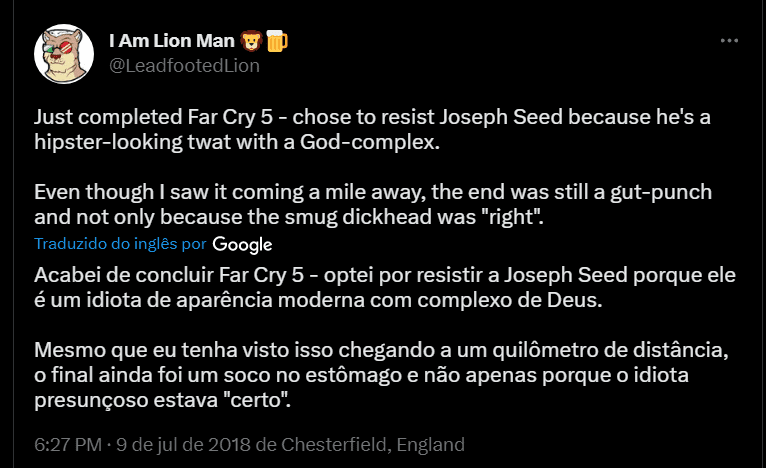
Task: Open the three-dot more options menu
Action: pos(730,41)
